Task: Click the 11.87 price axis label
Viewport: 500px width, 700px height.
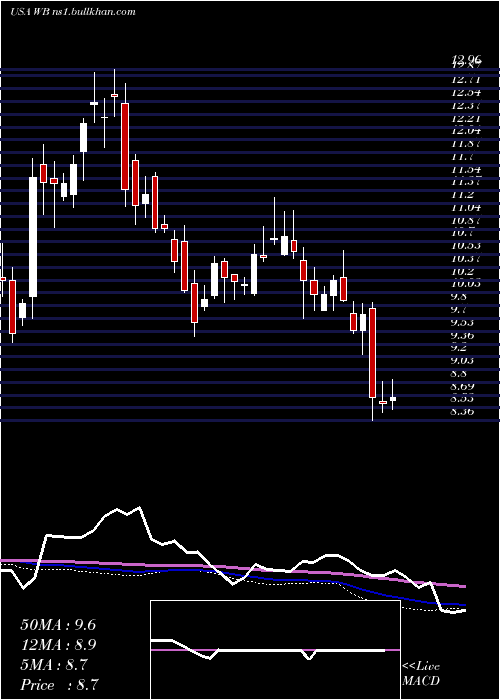Action: point(466,144)
